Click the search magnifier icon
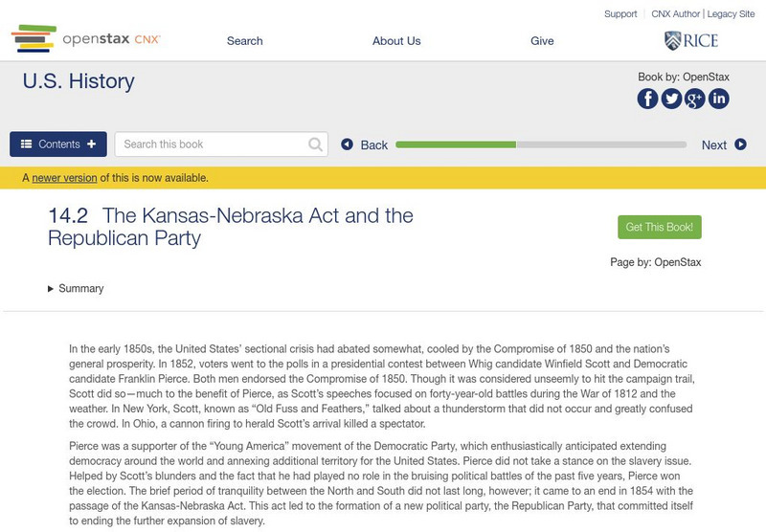Screen dimensions: 766x532 coord(316,144)
